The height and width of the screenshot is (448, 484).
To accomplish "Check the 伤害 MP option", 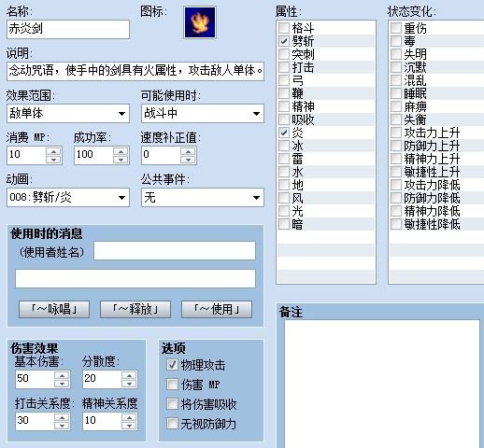I will click(172, 385).
